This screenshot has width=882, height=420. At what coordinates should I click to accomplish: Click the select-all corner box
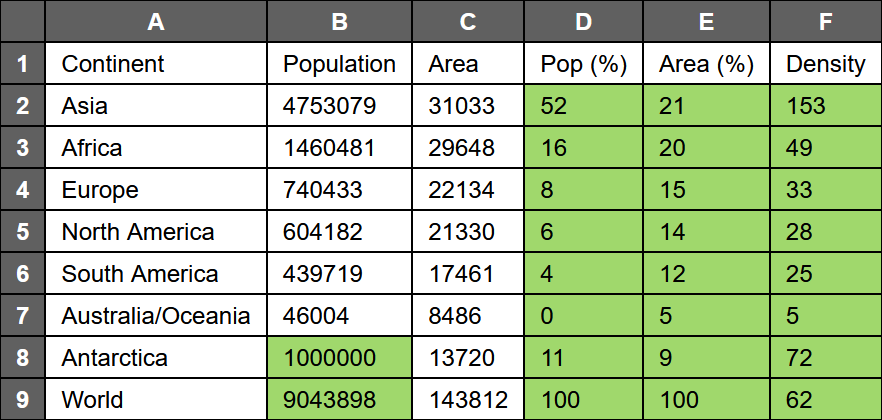(22, 21)
